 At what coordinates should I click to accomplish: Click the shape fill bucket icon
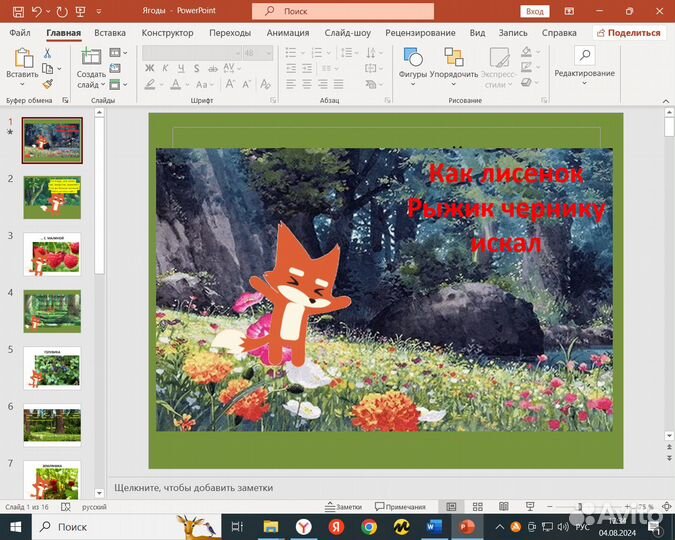pyautogui.click(x=526, y=52)
